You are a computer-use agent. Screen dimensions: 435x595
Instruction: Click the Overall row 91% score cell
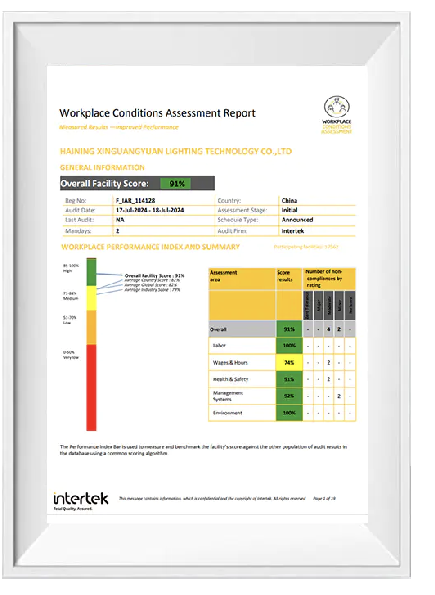289,329
